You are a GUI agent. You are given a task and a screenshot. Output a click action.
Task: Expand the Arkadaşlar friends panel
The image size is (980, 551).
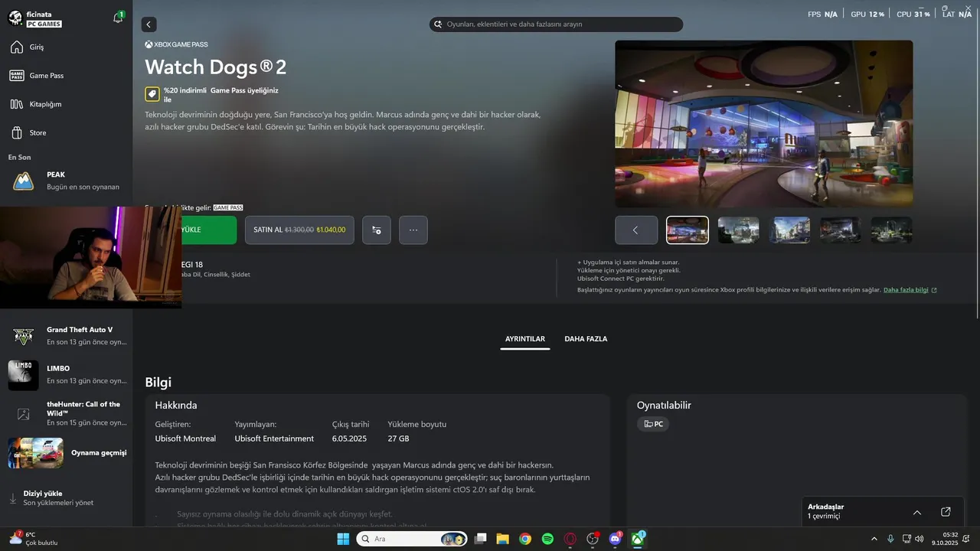tap(917, 512)
